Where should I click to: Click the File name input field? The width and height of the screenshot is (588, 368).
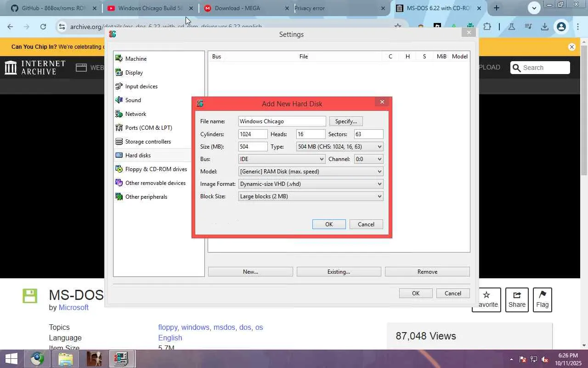point(282,121)
